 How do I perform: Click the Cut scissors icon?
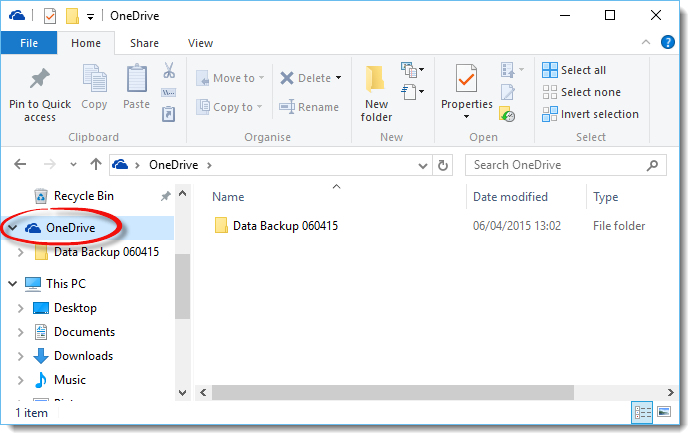[x=169, y=70]
